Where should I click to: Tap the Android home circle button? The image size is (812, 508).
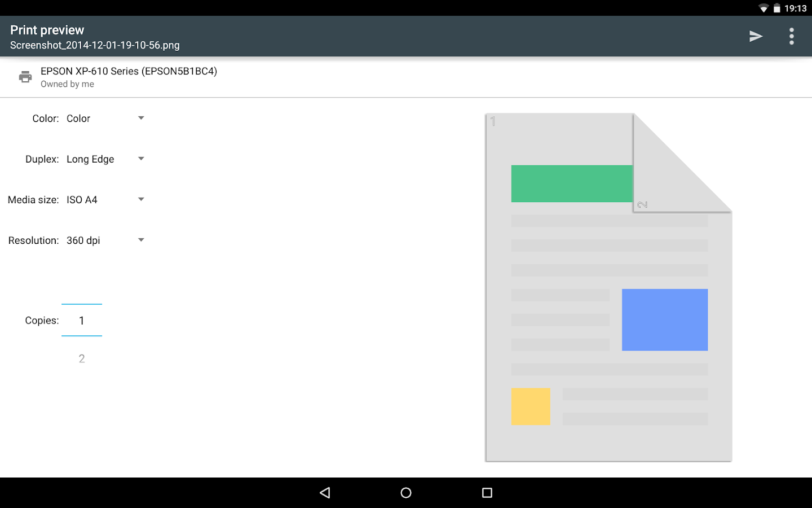tap(406, 493)
